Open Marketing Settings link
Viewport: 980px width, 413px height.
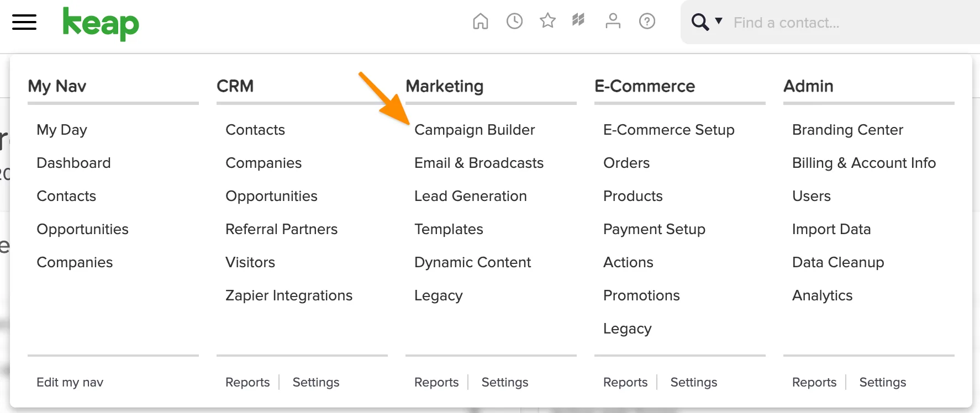[505, 383]
